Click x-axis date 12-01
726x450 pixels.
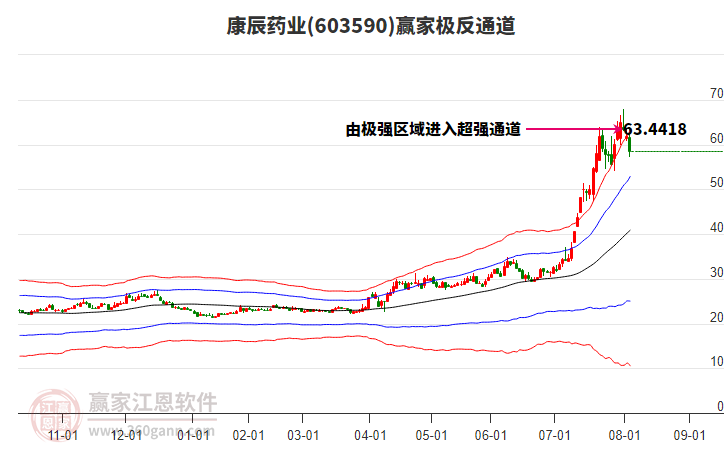(x=126, y=436)
